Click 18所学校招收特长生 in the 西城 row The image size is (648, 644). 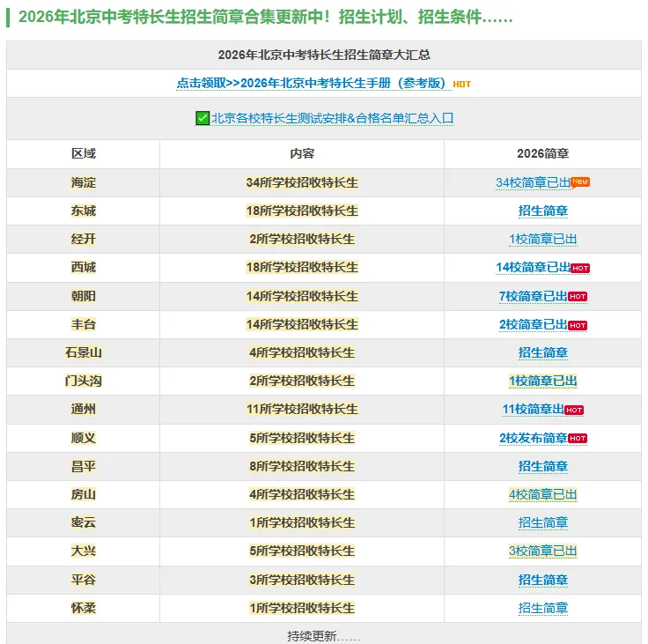302,267
